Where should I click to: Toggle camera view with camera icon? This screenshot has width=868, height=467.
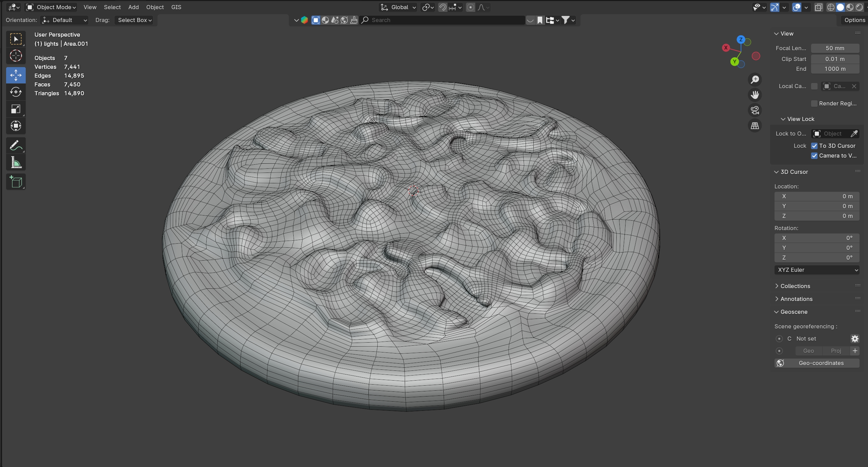(x=755, y=110)
